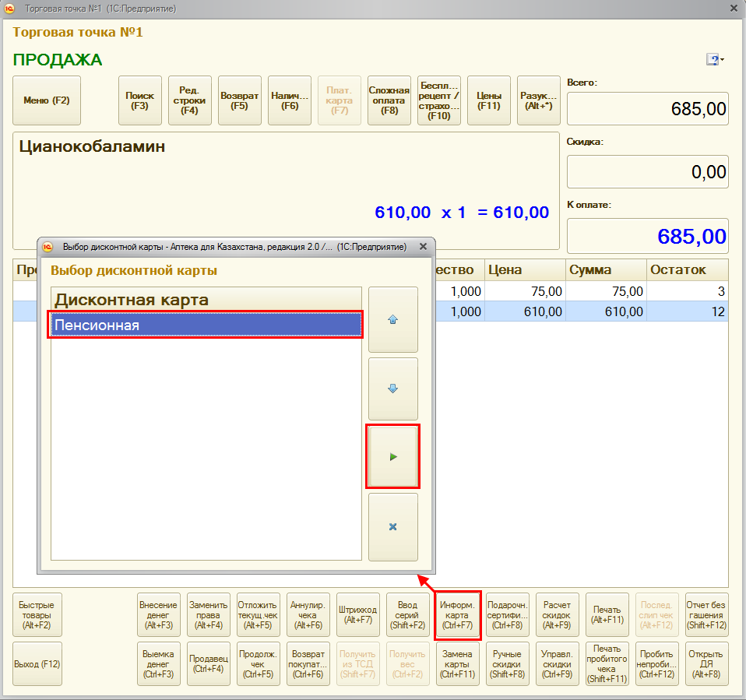This screenshot has width=746, height=700.
Task: Exit via Выход (F12) button
Action: [37, 664]
